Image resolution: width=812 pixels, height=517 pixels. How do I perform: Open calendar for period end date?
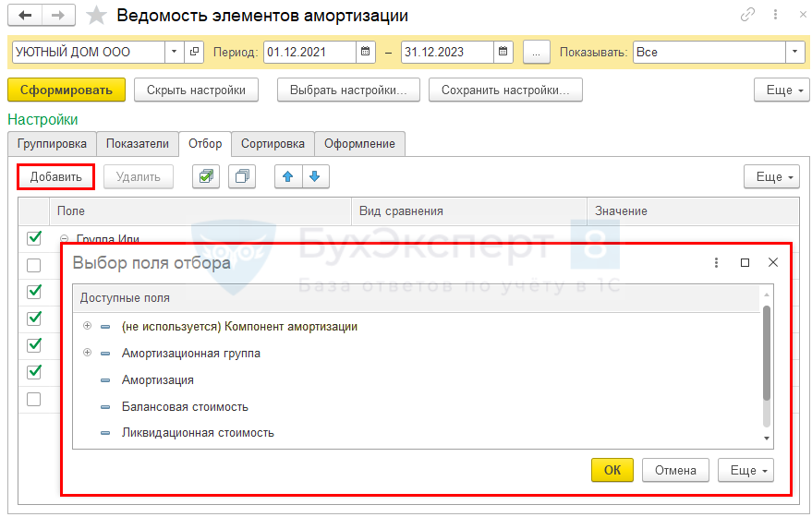click(503, 52)
